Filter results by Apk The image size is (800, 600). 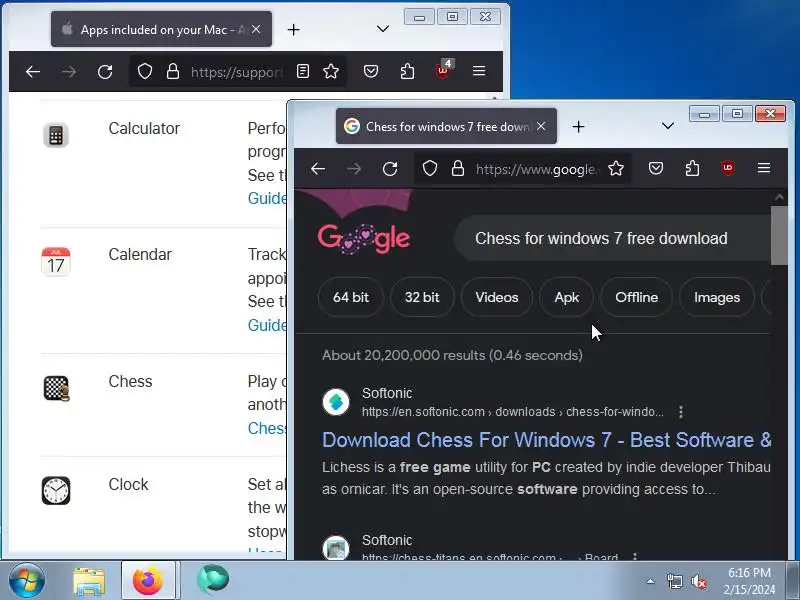(x=566, y=297)
